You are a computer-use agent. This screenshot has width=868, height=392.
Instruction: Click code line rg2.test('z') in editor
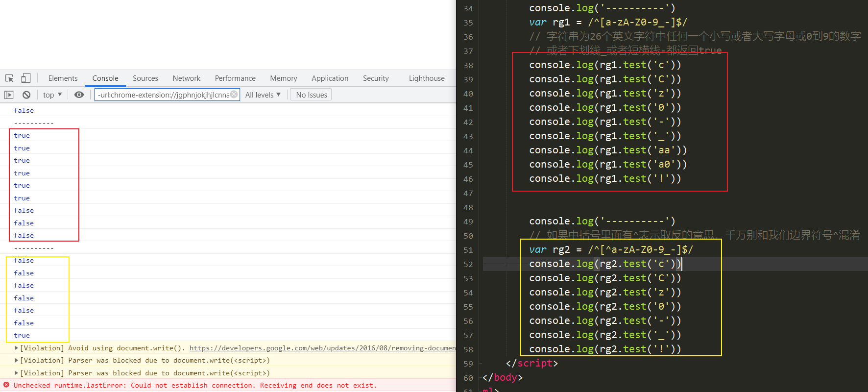605,293
